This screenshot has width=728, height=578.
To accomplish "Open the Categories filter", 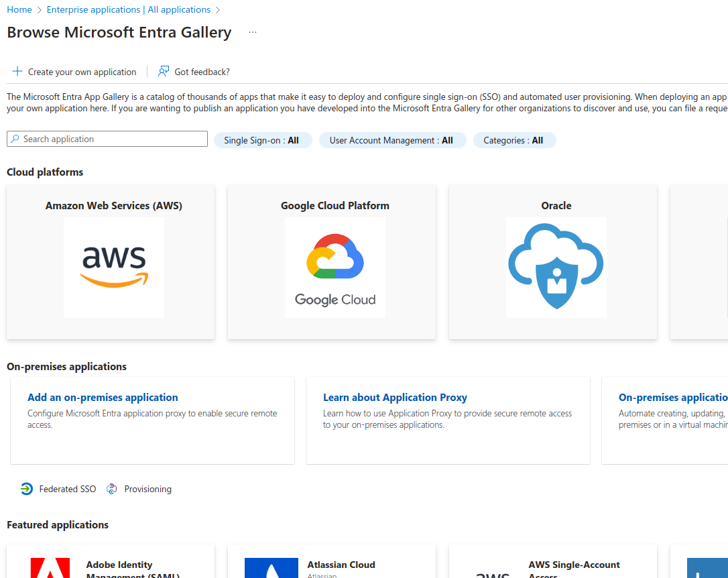I will click(x=514, y=140).
